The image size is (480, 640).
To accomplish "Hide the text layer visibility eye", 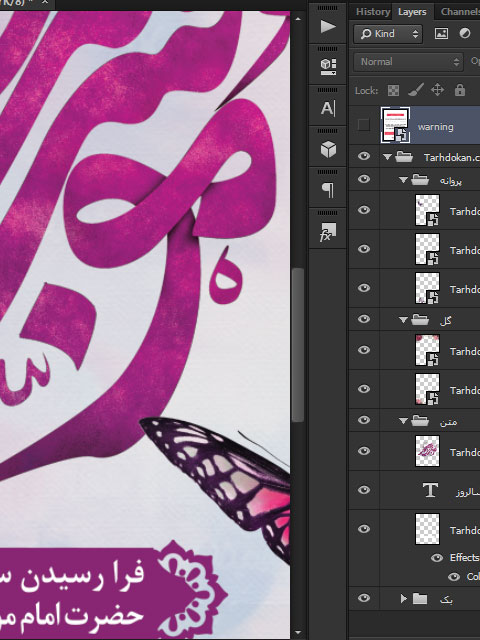I will click(364, 489).
